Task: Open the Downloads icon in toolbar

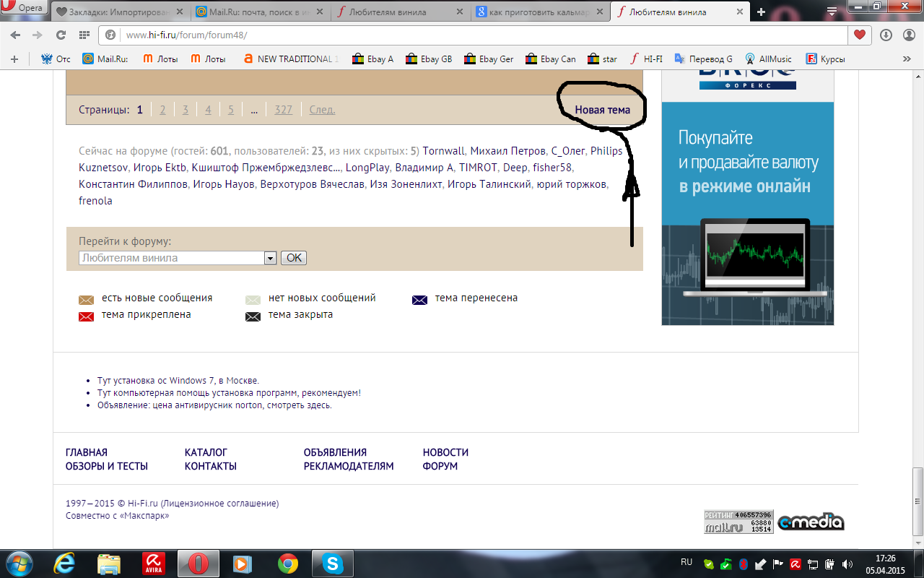Action: coord(886,35)
